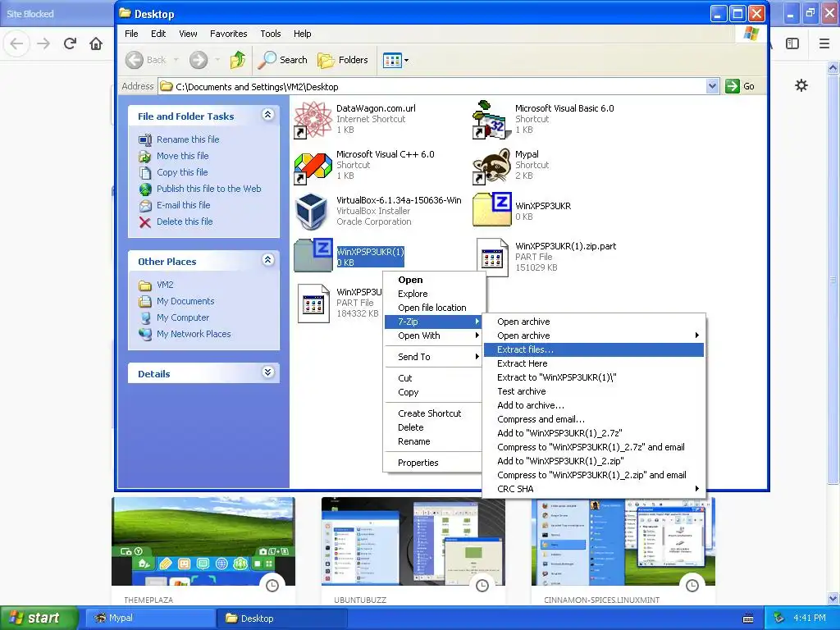Viewport: 840px width, 630px height.
Task: Open VM2 folder in Other Places
Action: click(165, 285)
